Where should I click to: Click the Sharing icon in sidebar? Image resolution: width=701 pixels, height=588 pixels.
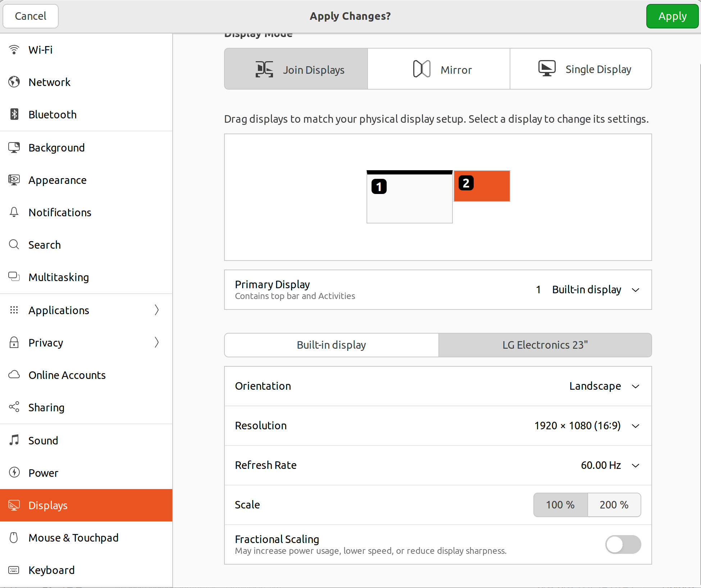[x=14, y=407]
